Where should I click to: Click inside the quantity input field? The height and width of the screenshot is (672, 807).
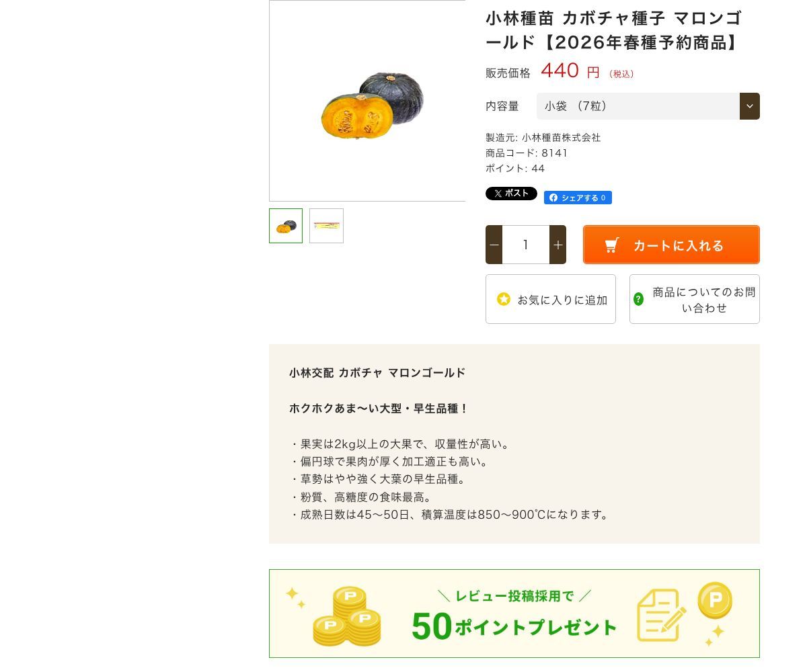pyautogui.click(x=525, y=245)
